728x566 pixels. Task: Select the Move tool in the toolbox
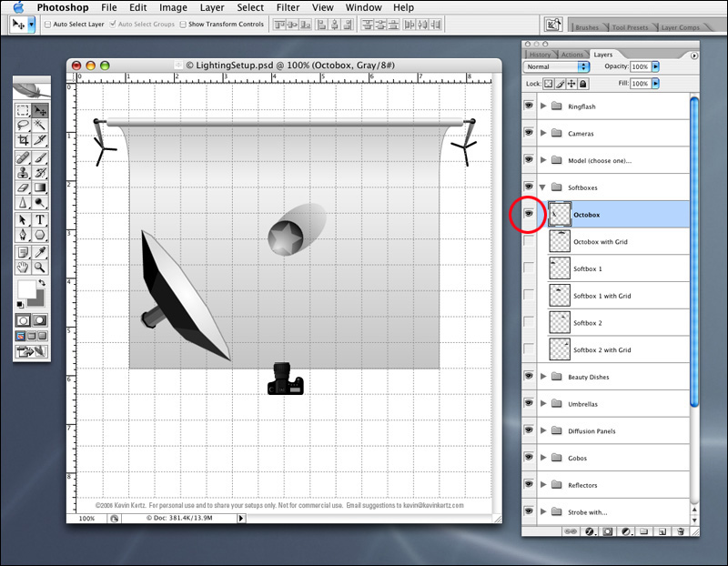click(40, 110)
